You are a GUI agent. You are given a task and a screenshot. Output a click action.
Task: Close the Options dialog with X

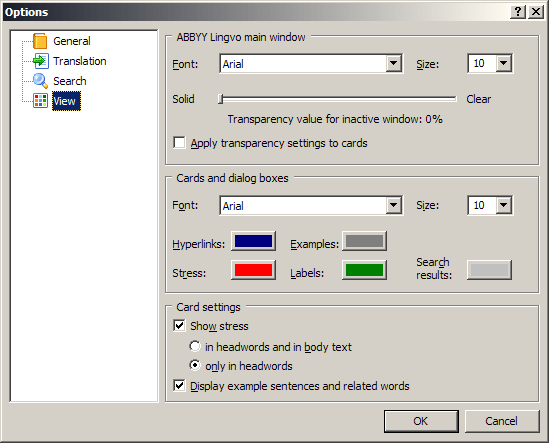click(x=536, y=12)
